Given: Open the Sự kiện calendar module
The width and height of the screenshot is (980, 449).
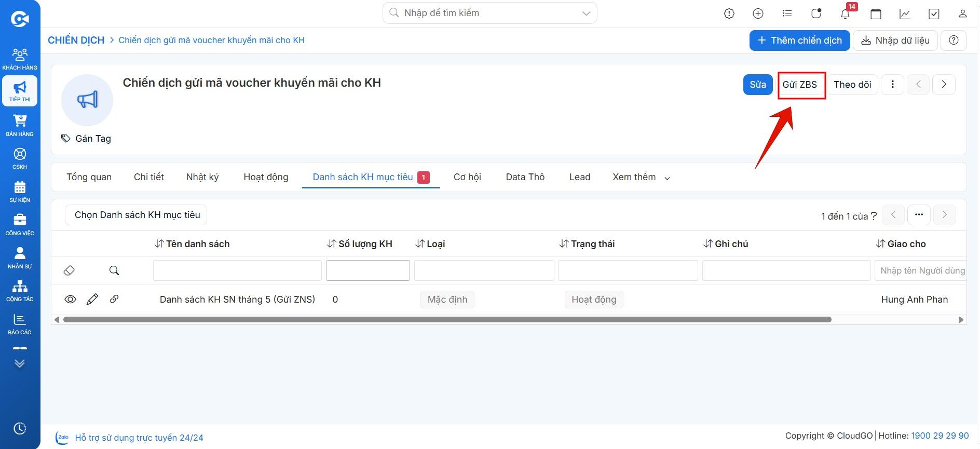Looking at the screenshot, I should 20,192.
